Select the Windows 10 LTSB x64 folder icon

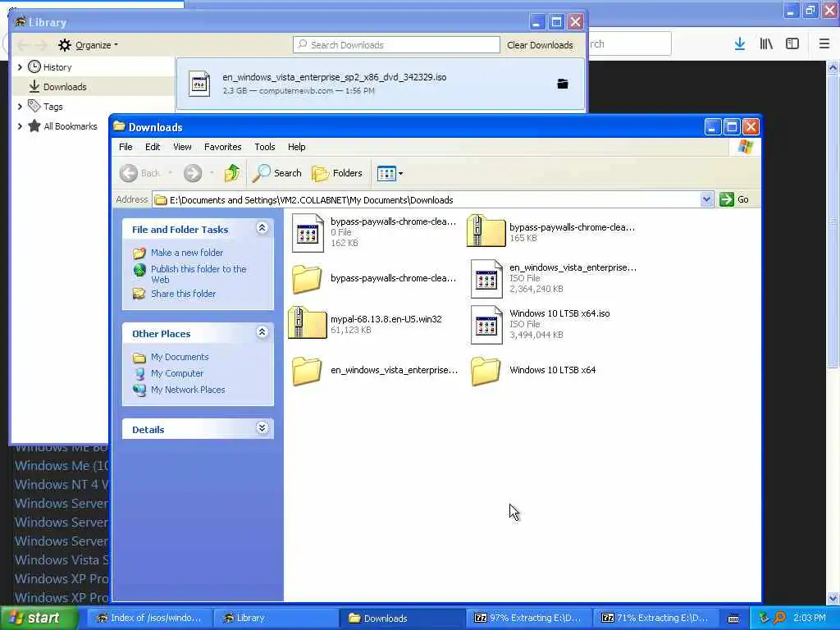pyautogui.click(x=486, y=371)
